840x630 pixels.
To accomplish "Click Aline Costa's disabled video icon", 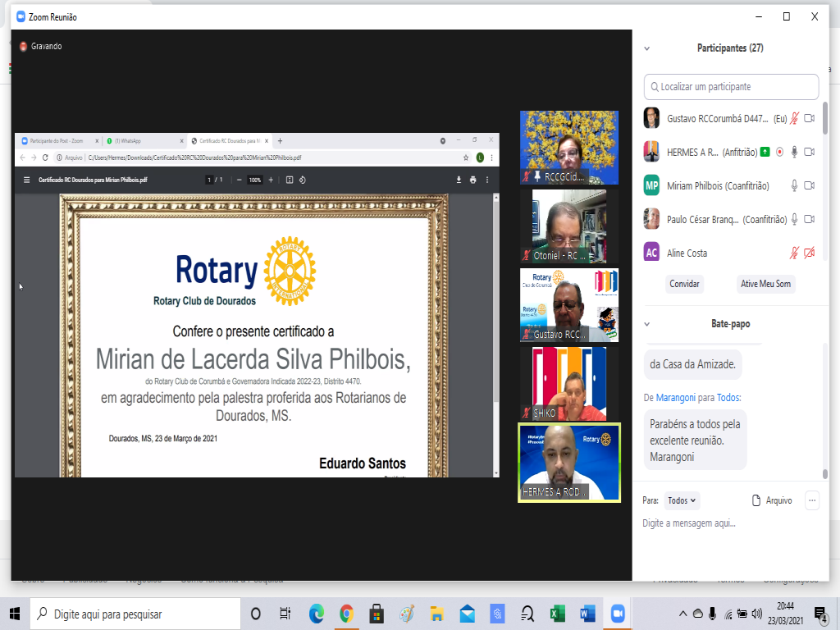I will pos(810,253).
